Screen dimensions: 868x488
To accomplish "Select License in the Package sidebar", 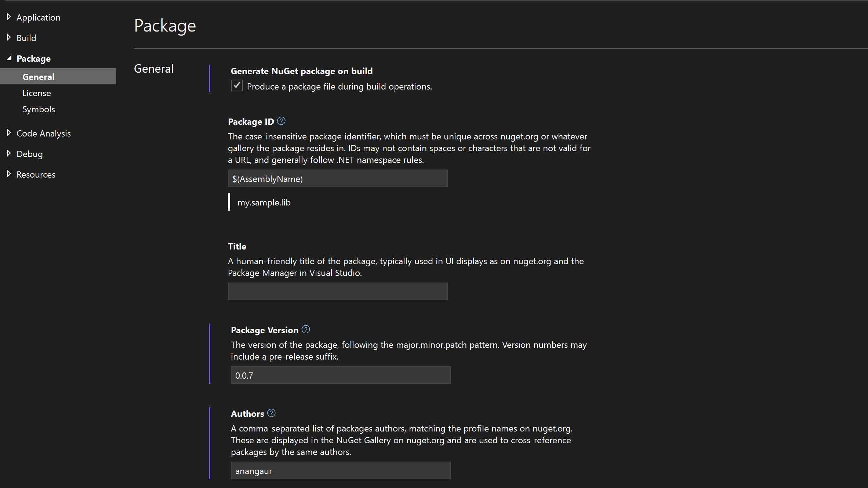I will pos(37,93).
